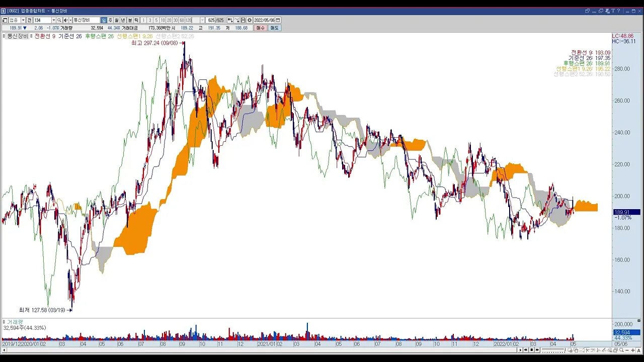Select the 일 (daily) period toggle

[103, 20]
